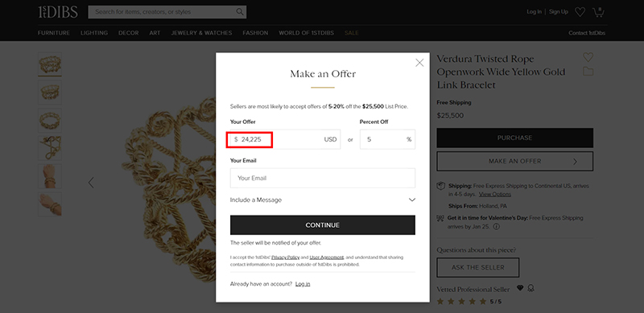Screen dimensions: 644x313
Task: Click the Continue button
Action: pos(323,225)
